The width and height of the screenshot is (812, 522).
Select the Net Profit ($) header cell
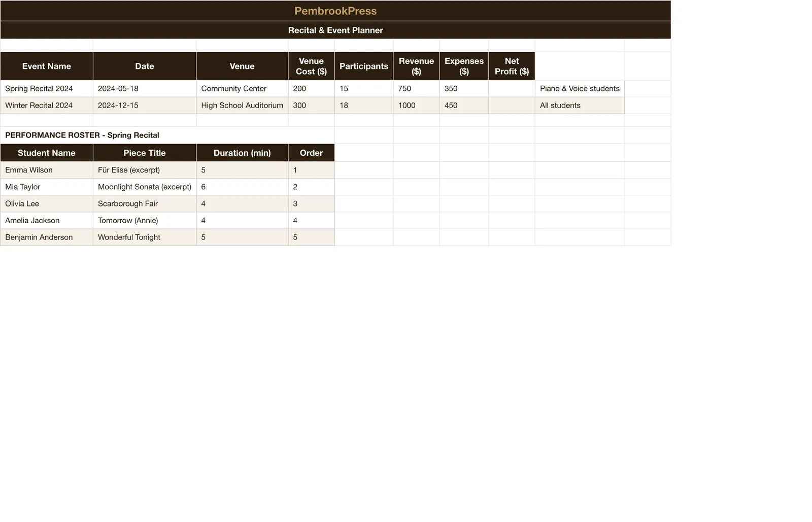[x=512, y=66]
